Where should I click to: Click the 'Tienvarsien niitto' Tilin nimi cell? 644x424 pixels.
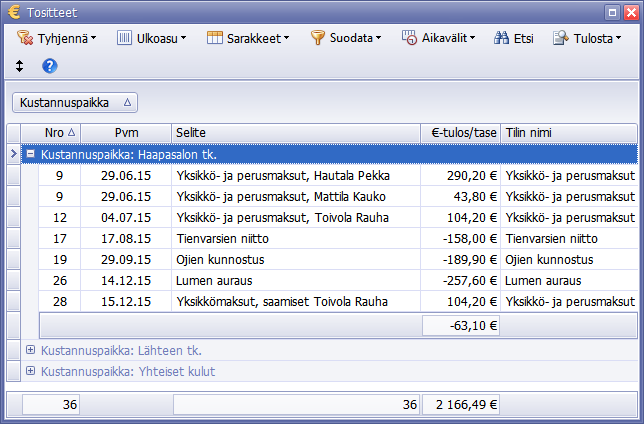569,238
